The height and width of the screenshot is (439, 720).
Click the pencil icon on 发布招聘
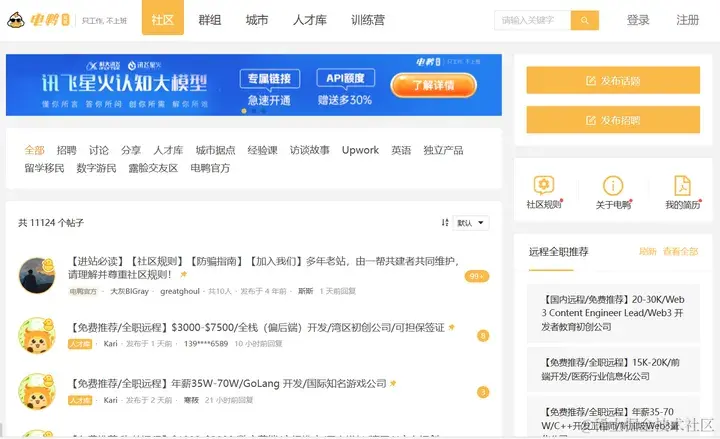click(x=591, y=120)
